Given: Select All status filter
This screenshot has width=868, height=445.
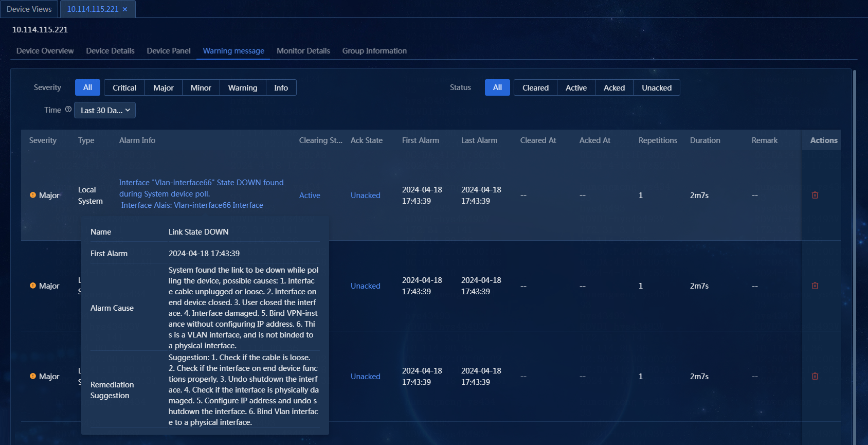Looking at the screenshot, I should [497, 87].
